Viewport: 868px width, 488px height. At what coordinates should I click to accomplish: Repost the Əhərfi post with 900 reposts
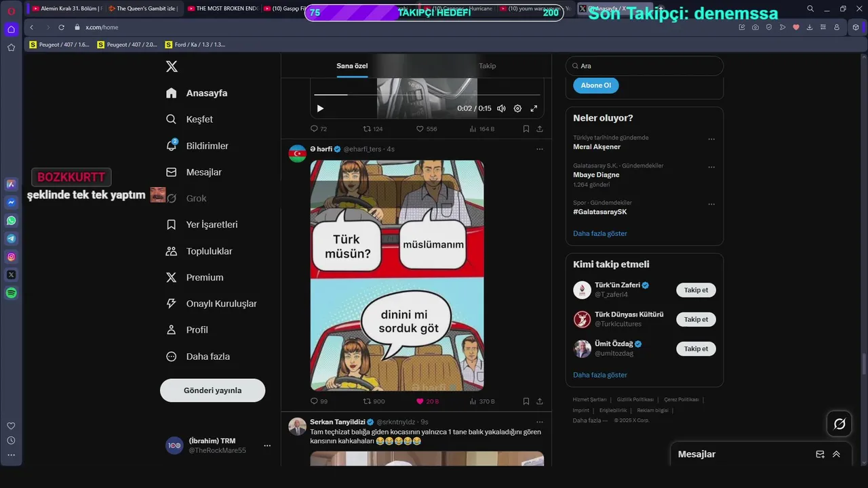374,401
